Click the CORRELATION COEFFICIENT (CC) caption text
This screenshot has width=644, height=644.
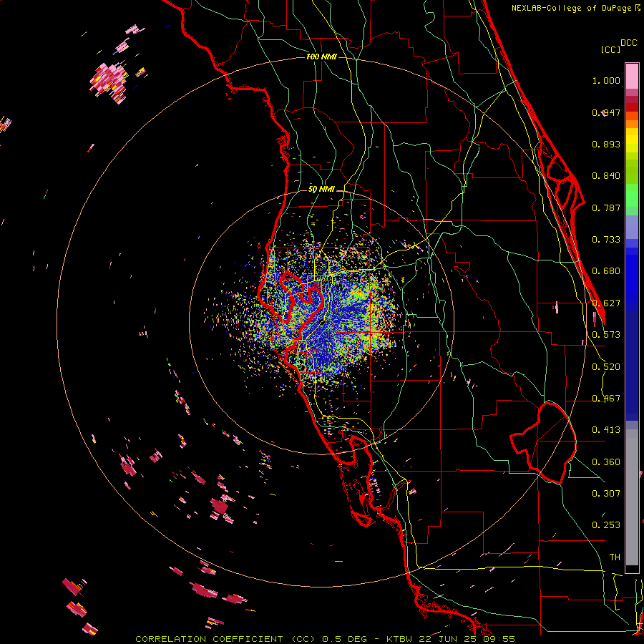point(226,639)
